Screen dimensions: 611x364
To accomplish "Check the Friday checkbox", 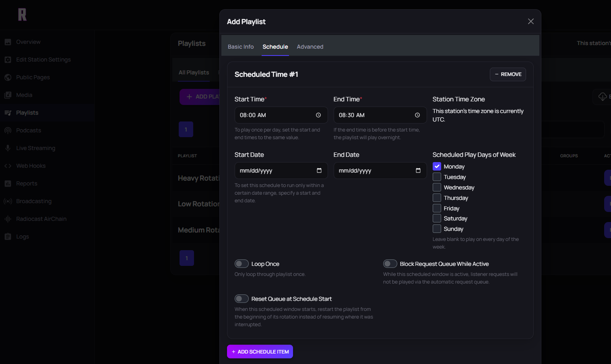I will [437, 208].
